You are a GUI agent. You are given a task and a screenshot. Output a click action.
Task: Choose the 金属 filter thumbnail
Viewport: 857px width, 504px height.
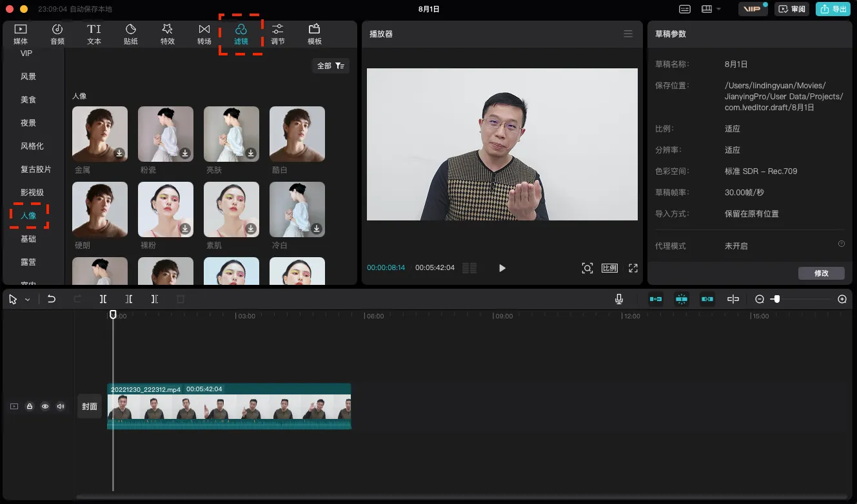point(100,134)
